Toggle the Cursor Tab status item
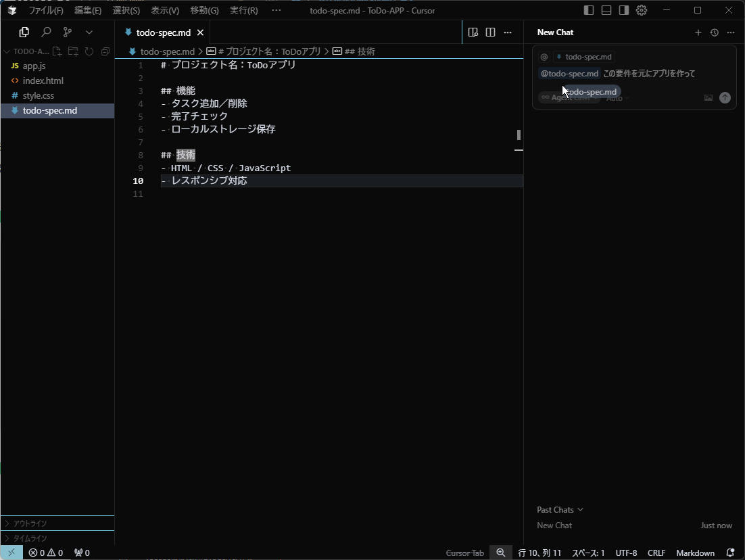Screen dimensions: 745x560 (x=465, y=553)
